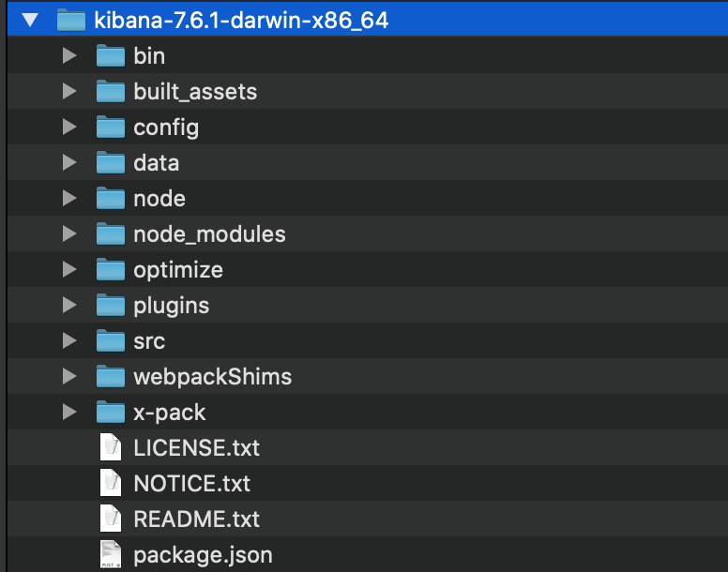This screenshot has height=572, width=728.
Task: Click the README.txt file icon
Action: click(111, 519)
